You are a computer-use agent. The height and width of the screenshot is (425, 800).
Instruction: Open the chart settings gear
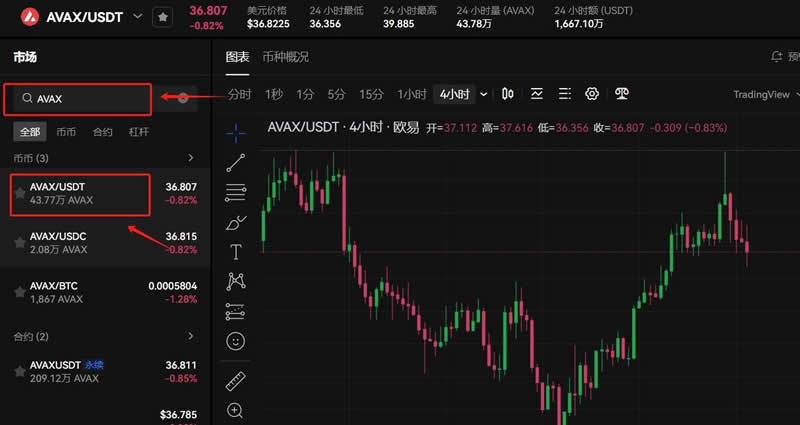[592, 94]
